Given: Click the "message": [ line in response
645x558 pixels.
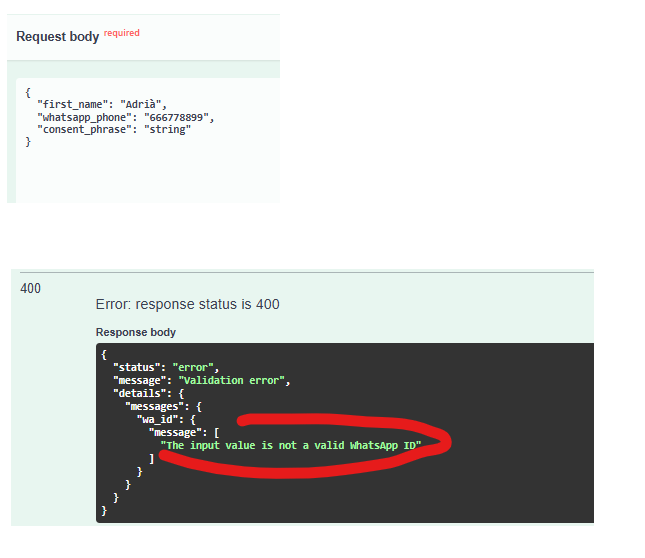Looking at the screenshot, I should pyautogui.click(x=184, y=433).
